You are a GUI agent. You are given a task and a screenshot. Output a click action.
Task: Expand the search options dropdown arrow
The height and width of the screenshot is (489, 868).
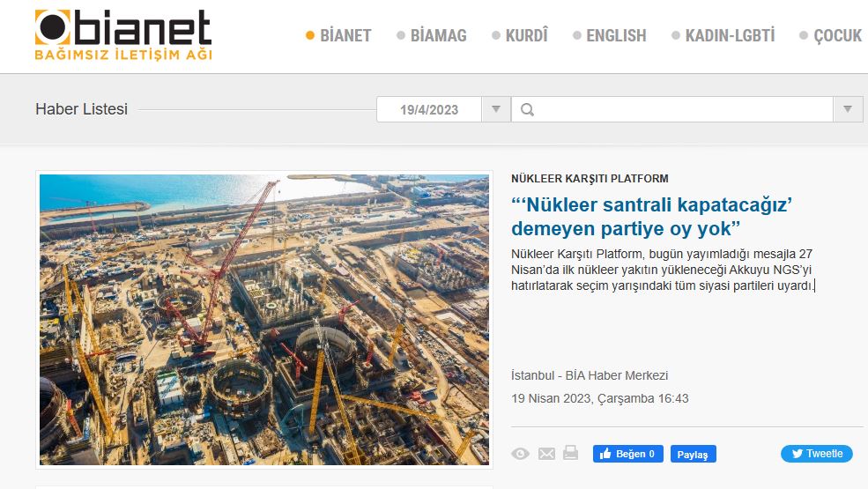[848, 109]
